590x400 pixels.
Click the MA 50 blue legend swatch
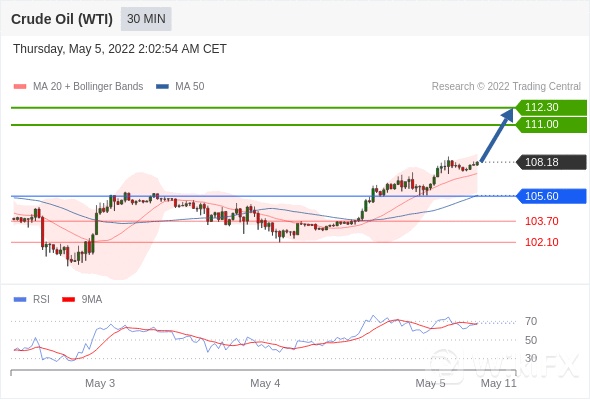(162, 87)
